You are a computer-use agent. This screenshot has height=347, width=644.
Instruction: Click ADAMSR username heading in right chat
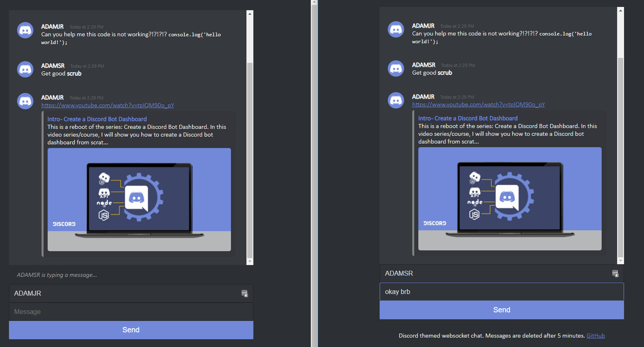pyautogui.click(x=424, y=65)
